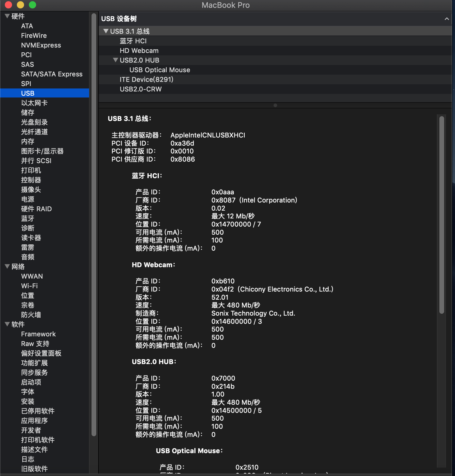Image resolution: width=455 pixels, height=476 pixels.
Task: Open 以太网卡 info
Action: tap(34, 103)
